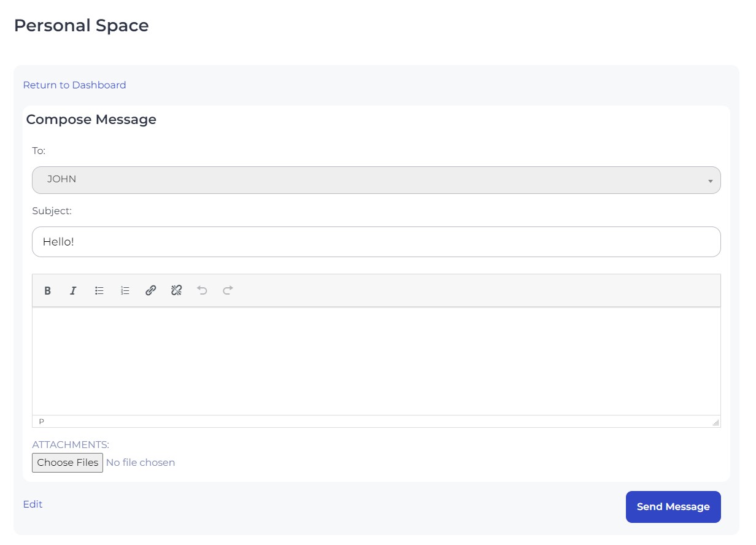Click inside the message body editor
Viewport: 756px width, 545px height.
coord(376,361)
